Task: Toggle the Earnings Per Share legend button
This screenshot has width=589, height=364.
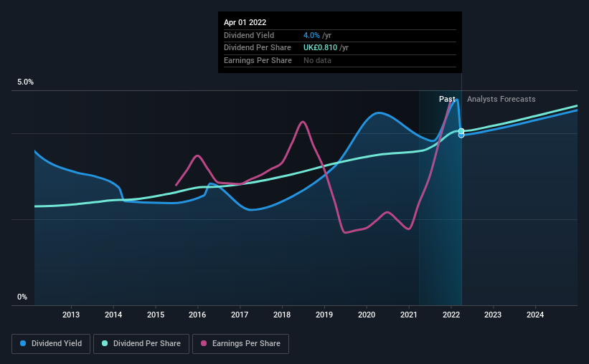Action: tap(240, 344)
